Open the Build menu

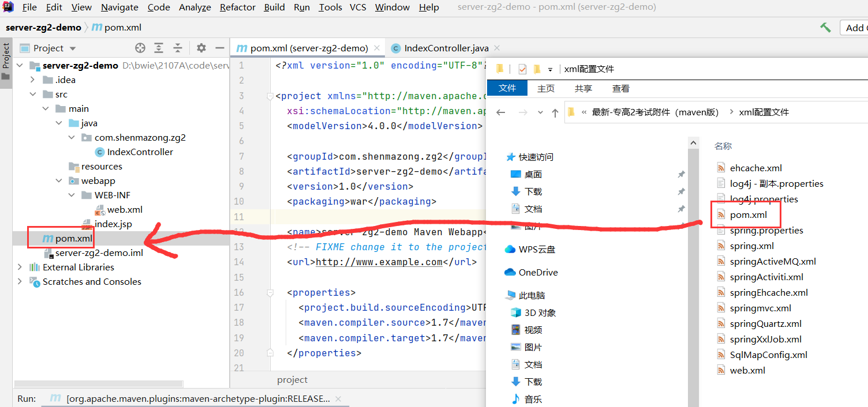pos(274,7)
